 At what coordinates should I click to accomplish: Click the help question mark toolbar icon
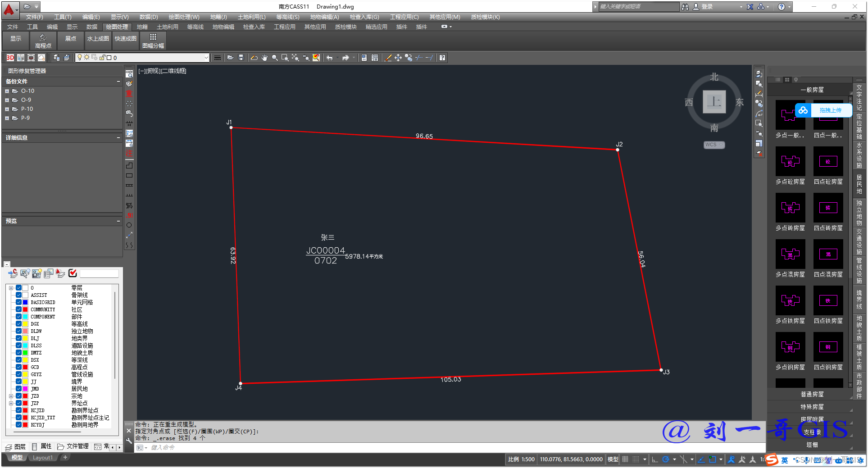click(x=442, y=58)
